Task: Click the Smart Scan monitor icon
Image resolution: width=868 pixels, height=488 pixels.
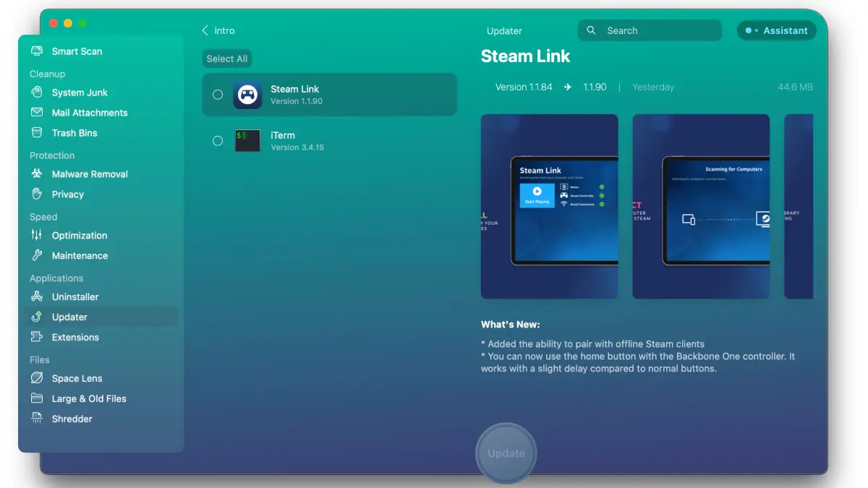Action: point(37,51)
